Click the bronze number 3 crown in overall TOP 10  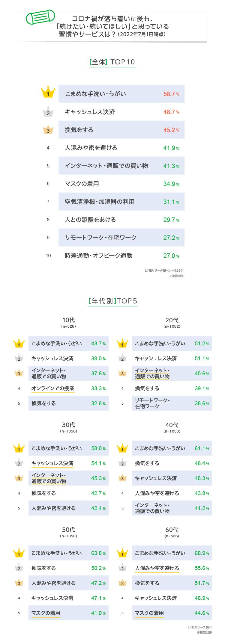48,130
